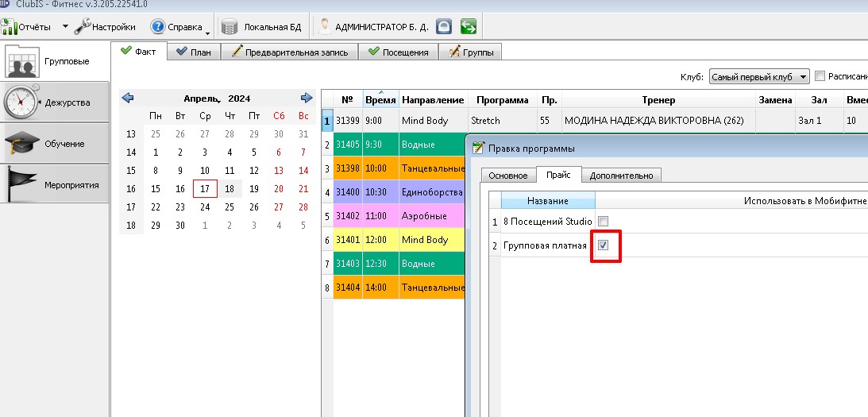Image resolution: width=868 pixels, height=417 pixels.
Task: Go to next month in calendar
Action: [307, 98]
